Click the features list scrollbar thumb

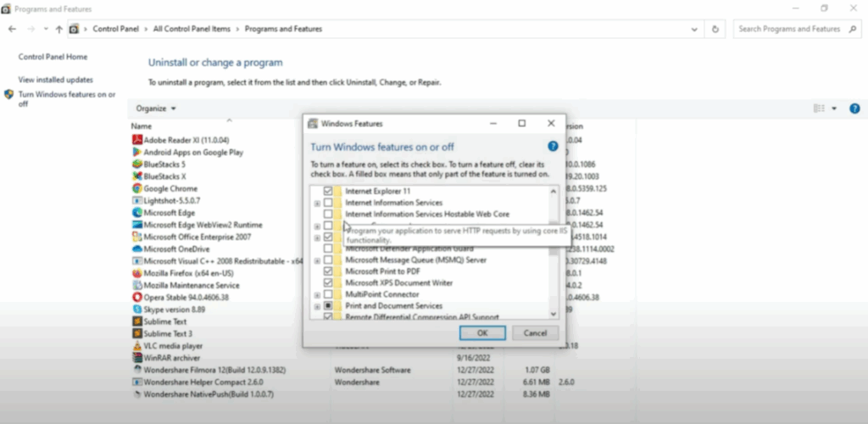(x=553, y=238)
